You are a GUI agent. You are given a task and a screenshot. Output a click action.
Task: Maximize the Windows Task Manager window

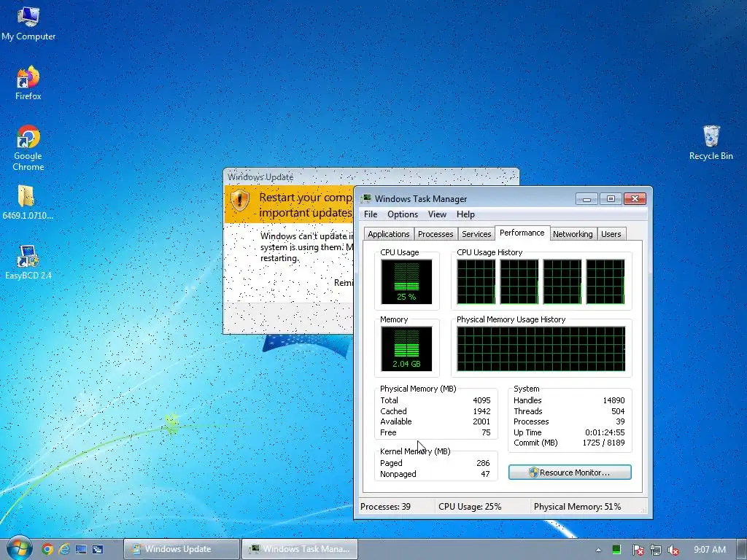tap(611, 198)
